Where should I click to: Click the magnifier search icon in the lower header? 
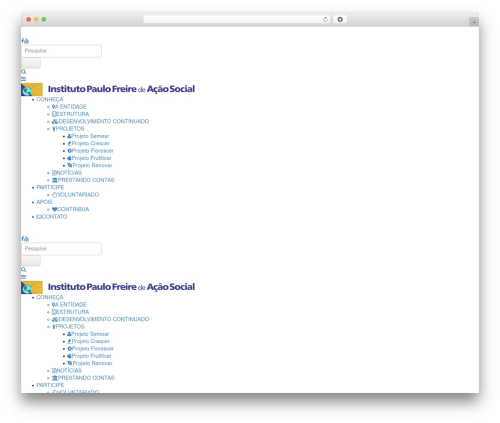(23, 270)
